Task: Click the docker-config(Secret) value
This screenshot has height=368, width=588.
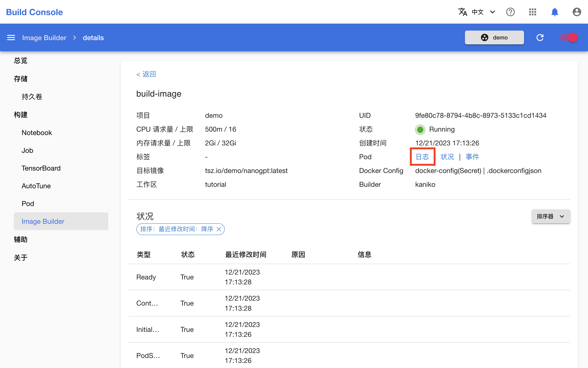Action: pyautogui.click(x=448, y=171)
